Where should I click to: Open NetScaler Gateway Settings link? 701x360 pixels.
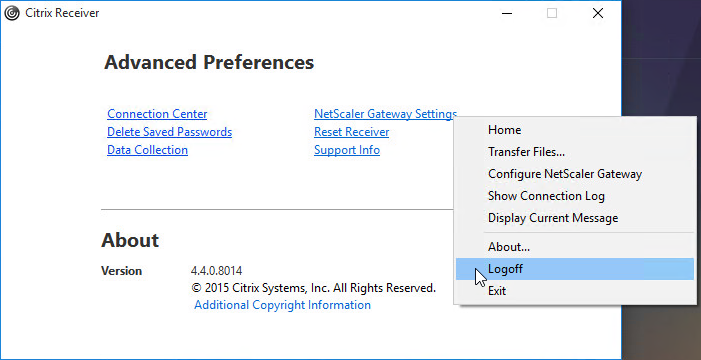tap(385, 114)
